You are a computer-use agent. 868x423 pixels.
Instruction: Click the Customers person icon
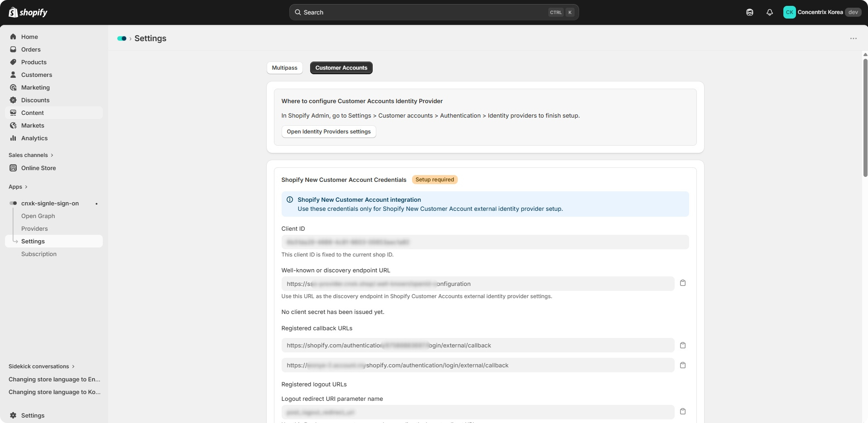point(13,75)
